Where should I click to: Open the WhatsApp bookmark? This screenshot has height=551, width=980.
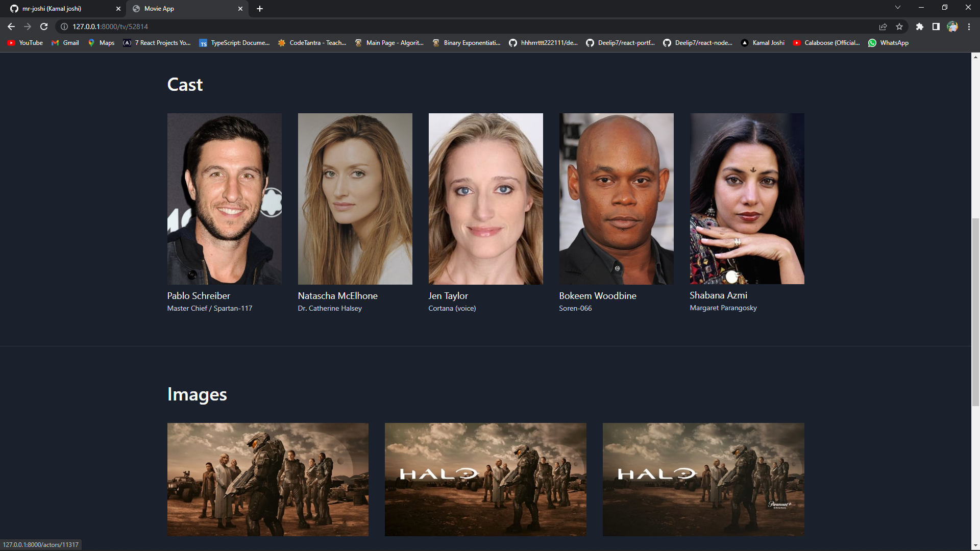[888, 43]
